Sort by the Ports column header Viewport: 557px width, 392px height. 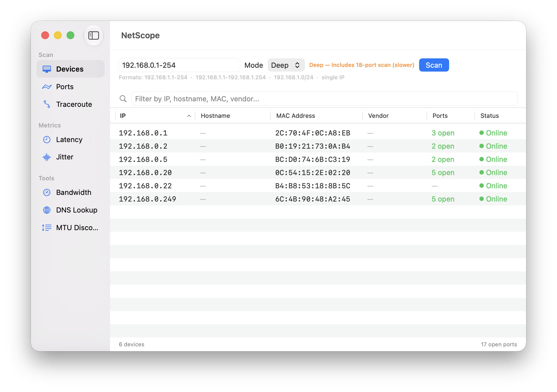tap(440, 116)
